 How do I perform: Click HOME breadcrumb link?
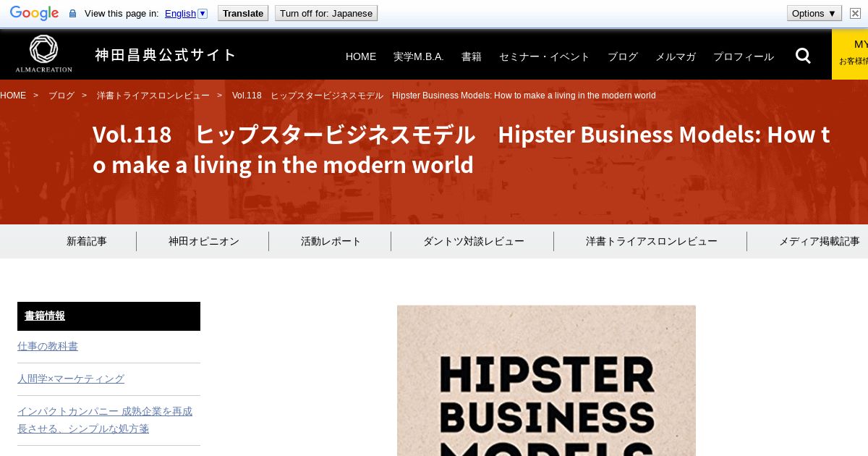click(x=13, y=96)
